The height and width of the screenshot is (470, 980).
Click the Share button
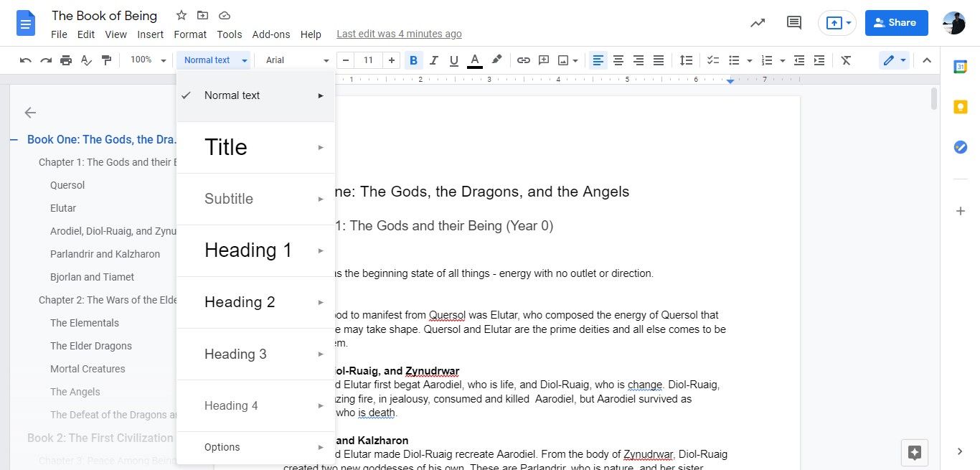point(895,22)
